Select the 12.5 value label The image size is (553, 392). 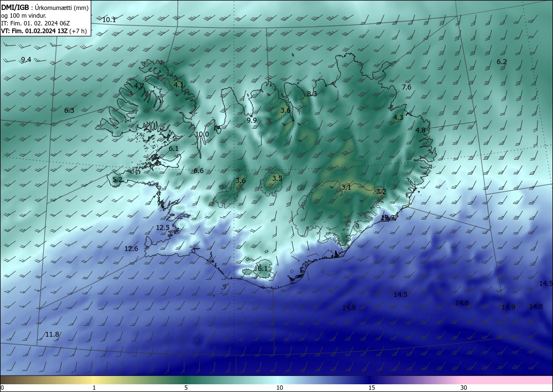pyautogui.click(x=163, y=228)
